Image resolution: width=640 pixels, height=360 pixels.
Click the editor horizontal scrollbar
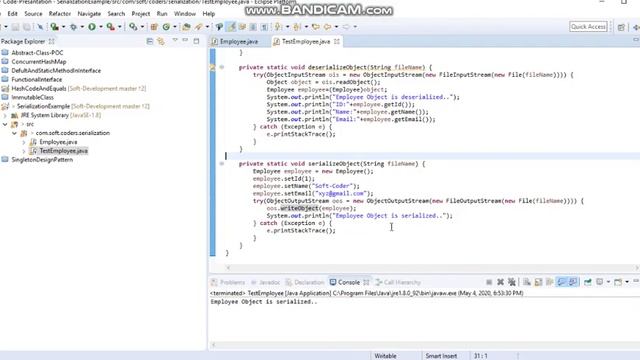pos(433,268)
